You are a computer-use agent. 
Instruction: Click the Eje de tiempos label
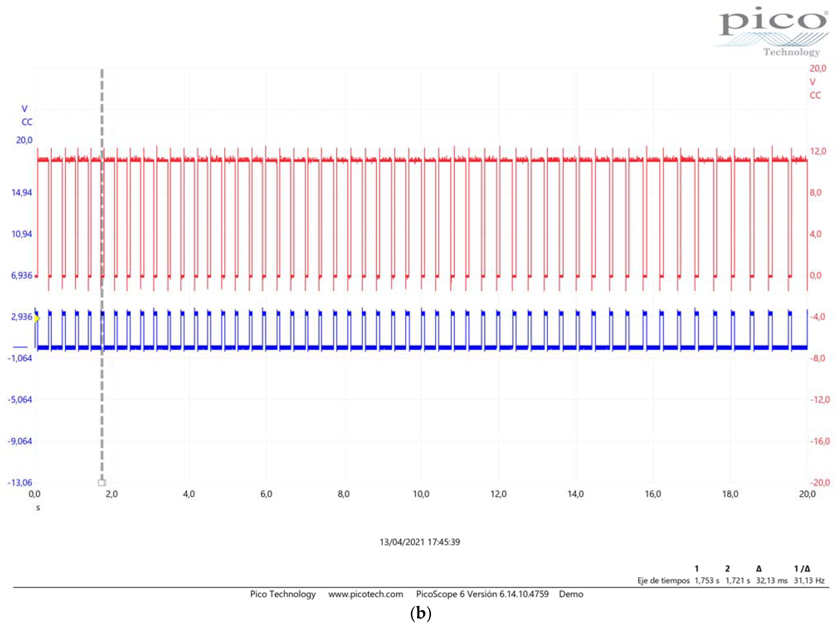(663, 580)
